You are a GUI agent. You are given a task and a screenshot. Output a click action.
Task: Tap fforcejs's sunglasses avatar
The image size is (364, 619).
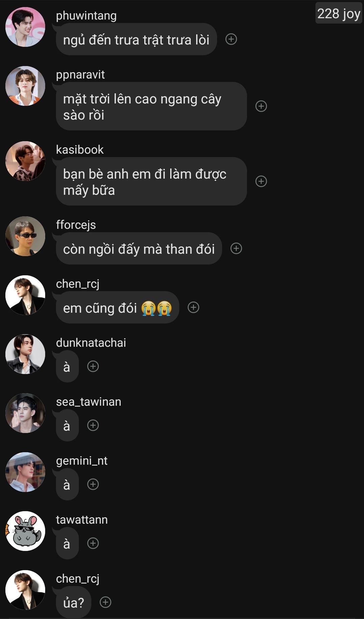pyautogui.click(x=25, y=236)
